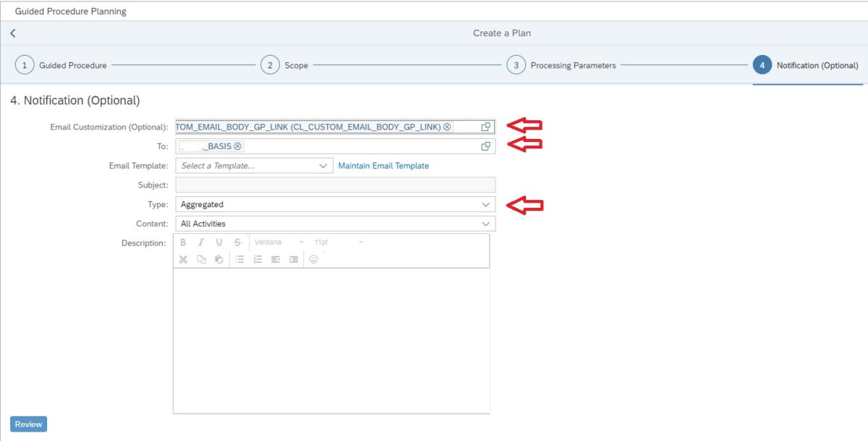Apply bold formatting in the description editor
The width and height of the screenshot is (868, 441).
183,242
